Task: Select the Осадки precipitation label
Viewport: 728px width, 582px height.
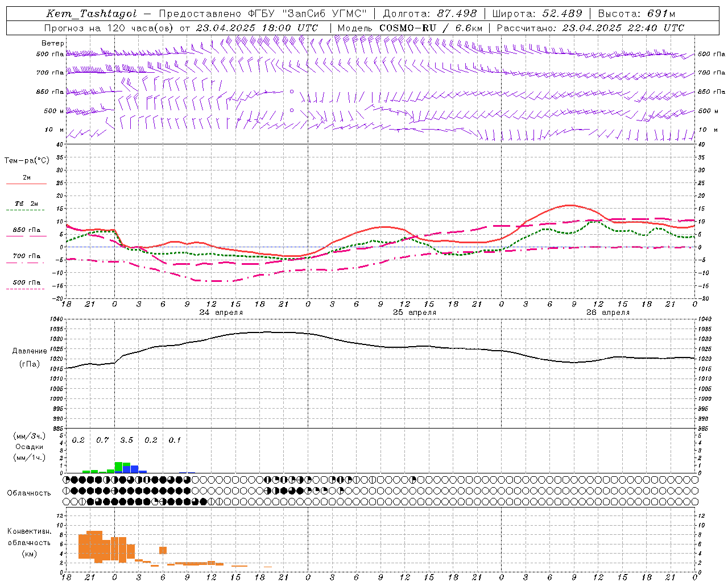Action: coord(29,447)
